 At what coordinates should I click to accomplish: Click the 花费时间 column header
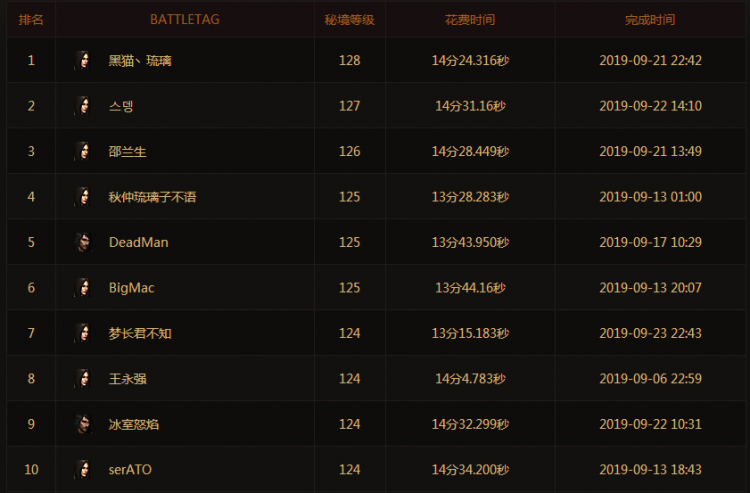tap(470, 19)
